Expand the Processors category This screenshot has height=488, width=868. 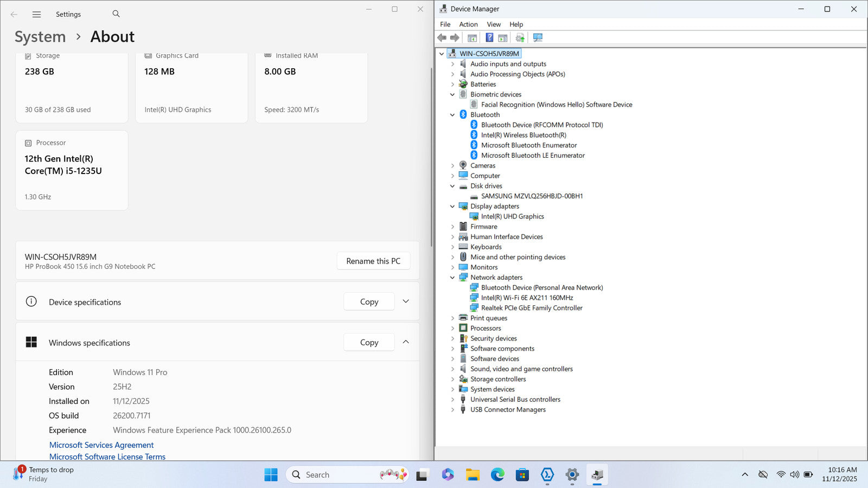[452, 329]
